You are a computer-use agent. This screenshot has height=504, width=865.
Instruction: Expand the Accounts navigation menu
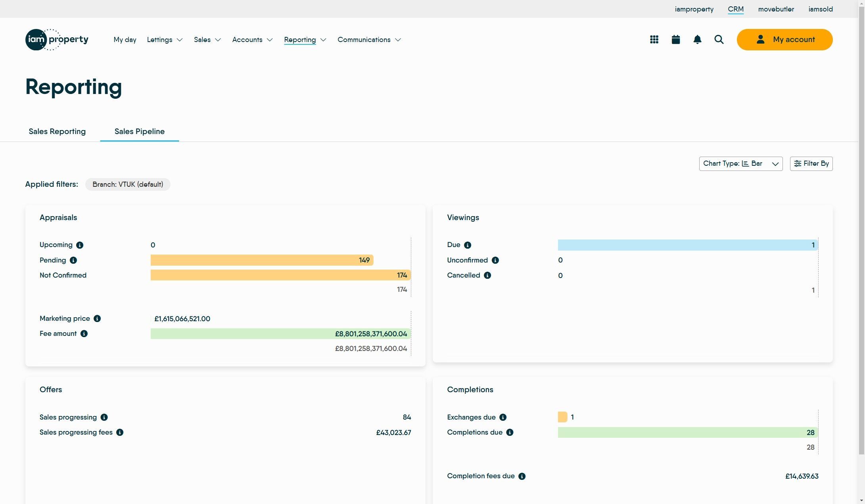coord(252,40)
